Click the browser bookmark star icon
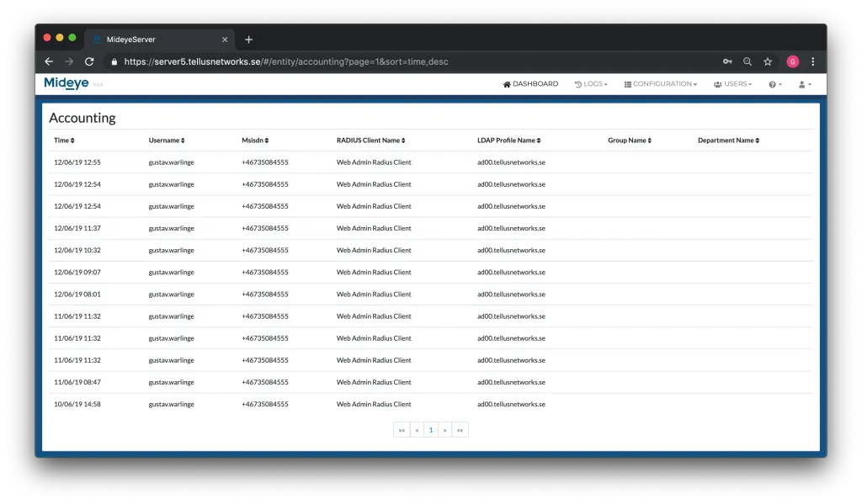 [x=767, y=61]
